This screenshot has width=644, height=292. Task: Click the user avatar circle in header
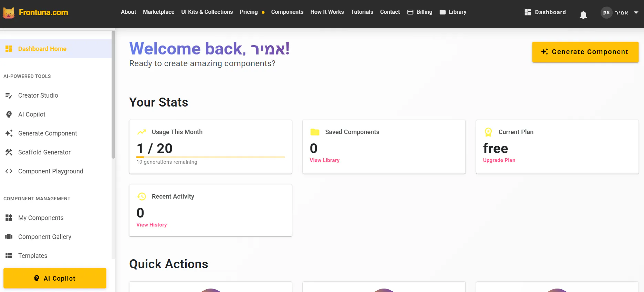606,12
